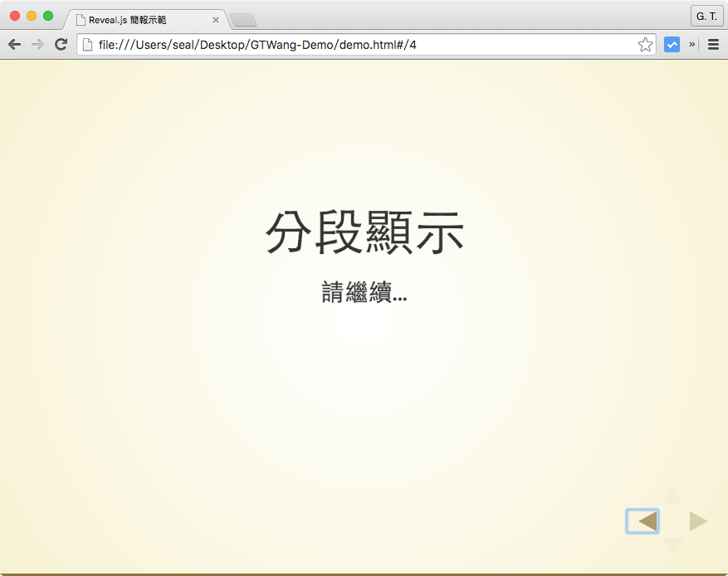The image size is (728, 576).
Task: Click the up navigation arrow in the presentation
Action: (x=672, y=495)
